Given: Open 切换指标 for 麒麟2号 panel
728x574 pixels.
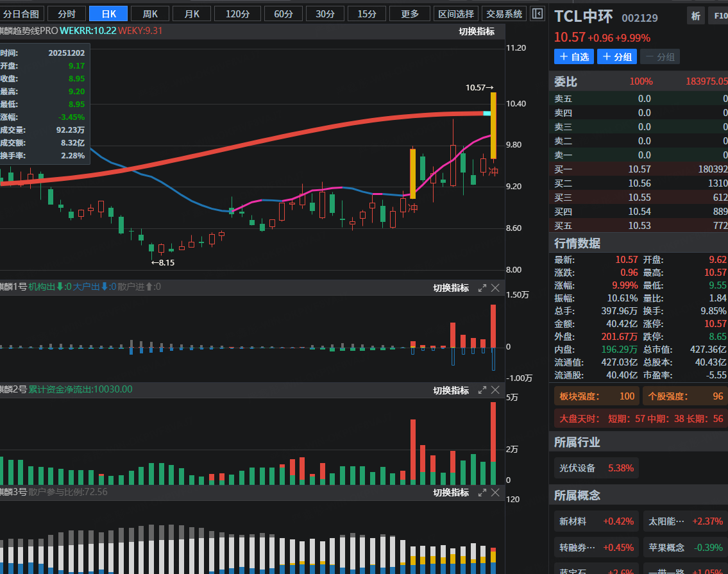Looking at the screenshot, I should pyautogui.click(x=451, y=391).
